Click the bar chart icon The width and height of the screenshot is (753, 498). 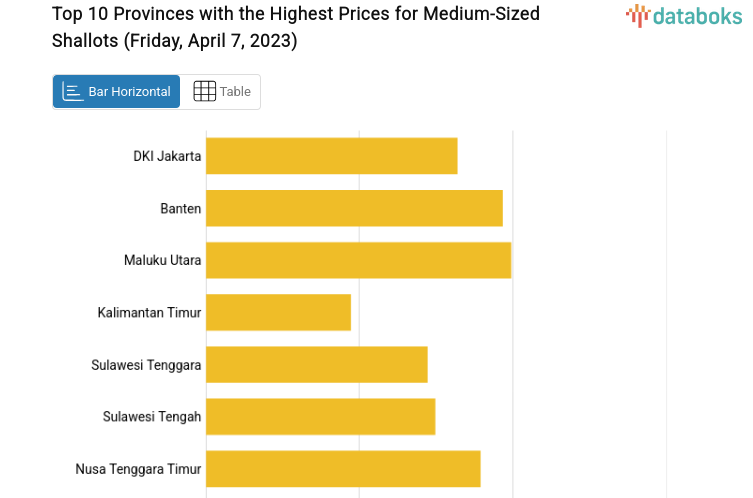73,91
